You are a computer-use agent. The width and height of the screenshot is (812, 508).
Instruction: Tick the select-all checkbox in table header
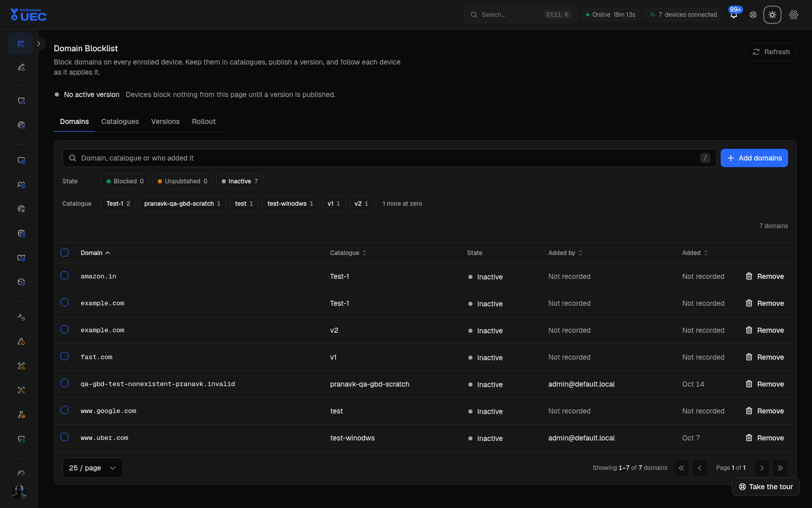[x=64, y=252]
